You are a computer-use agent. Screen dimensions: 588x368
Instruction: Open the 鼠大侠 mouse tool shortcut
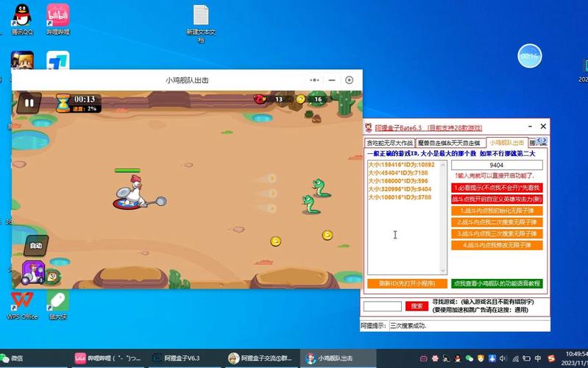[x=57, y=305]
